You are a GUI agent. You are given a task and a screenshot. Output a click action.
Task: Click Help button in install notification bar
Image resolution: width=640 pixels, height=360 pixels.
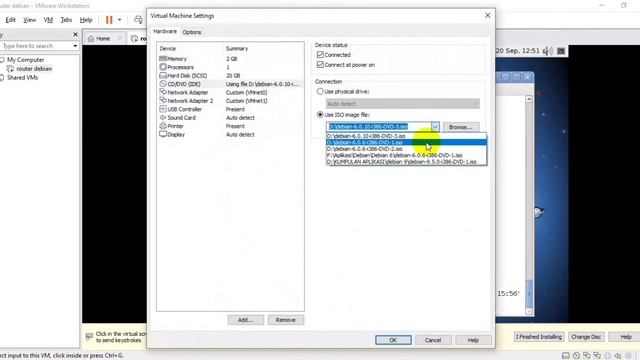(625, 337)
